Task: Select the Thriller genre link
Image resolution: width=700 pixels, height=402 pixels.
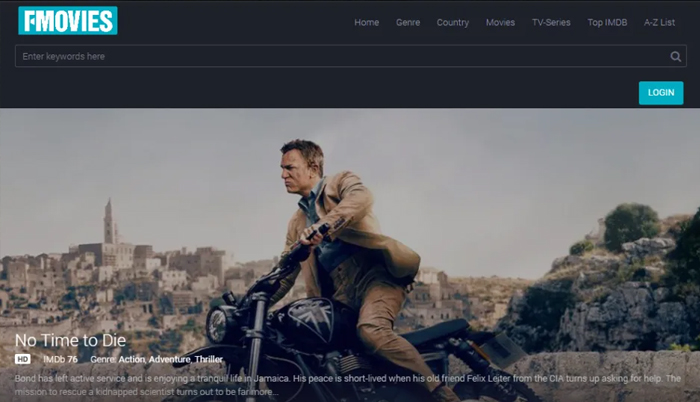Action: pyautogui.click(x=208, y=359)
